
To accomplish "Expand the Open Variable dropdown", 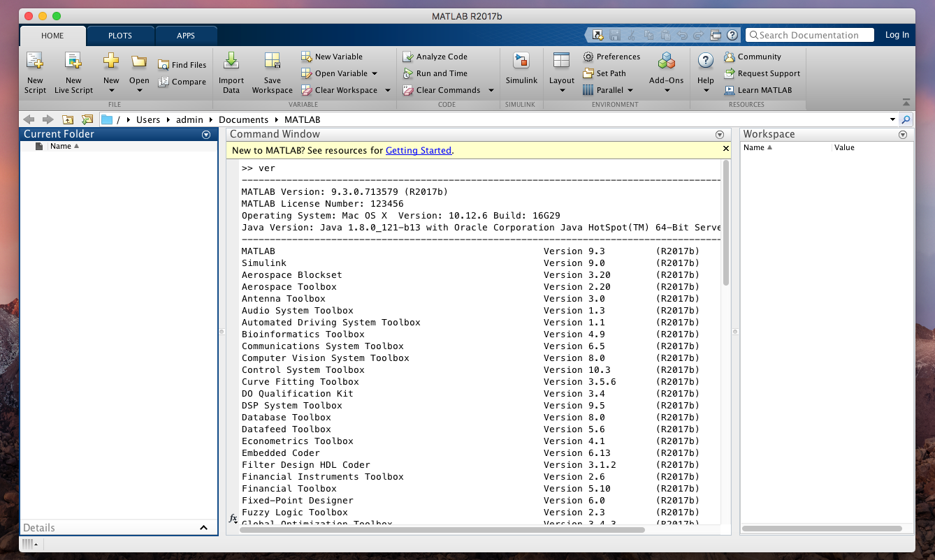I will [375, 73].
